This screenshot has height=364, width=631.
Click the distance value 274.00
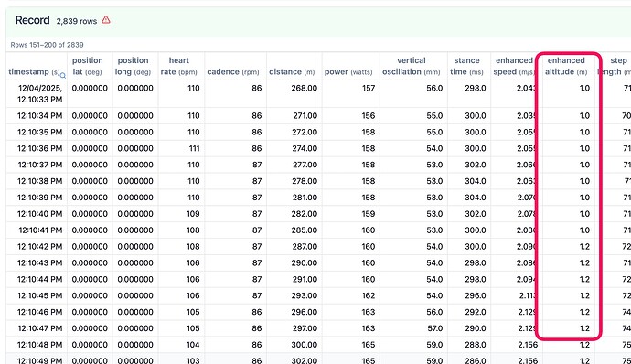point(305,148)
